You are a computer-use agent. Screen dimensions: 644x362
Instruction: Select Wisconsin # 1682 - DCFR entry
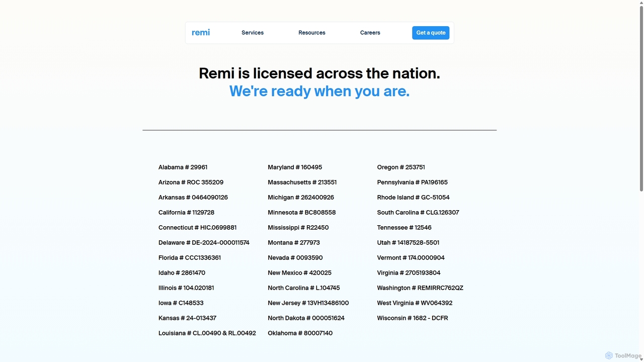point(413,318)
